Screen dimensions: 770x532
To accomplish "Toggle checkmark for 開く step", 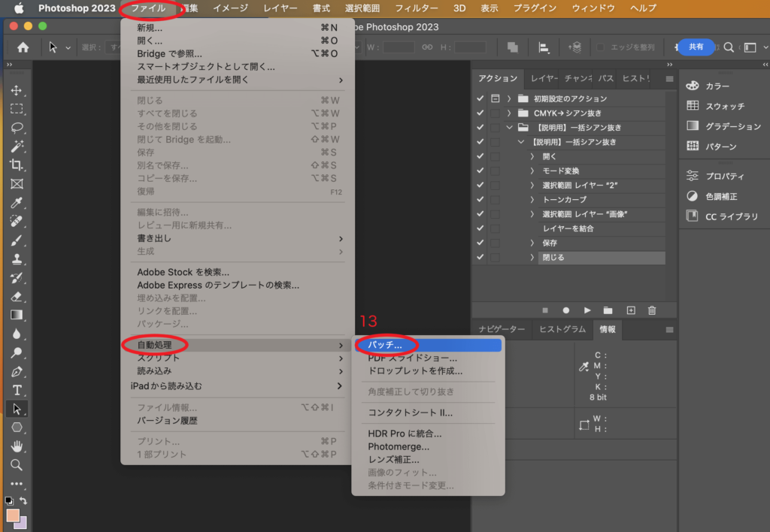I will [480, 156].
